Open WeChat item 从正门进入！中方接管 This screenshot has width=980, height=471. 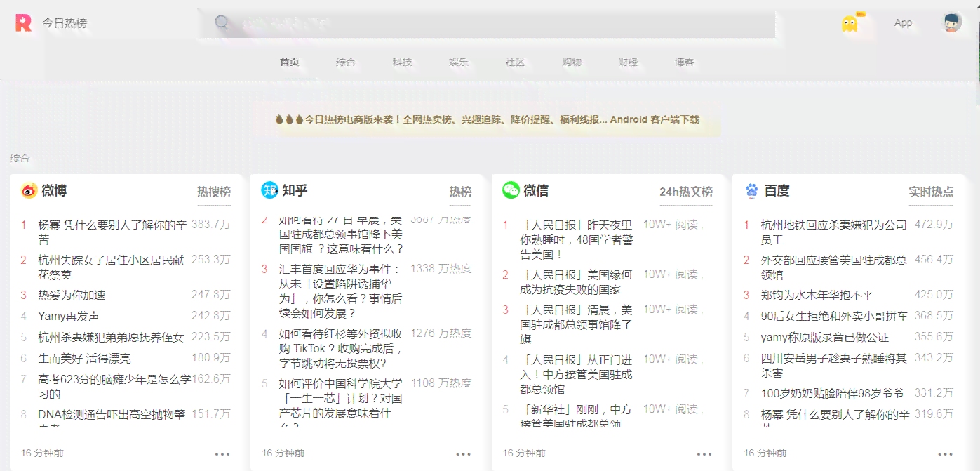click(576, 374)
